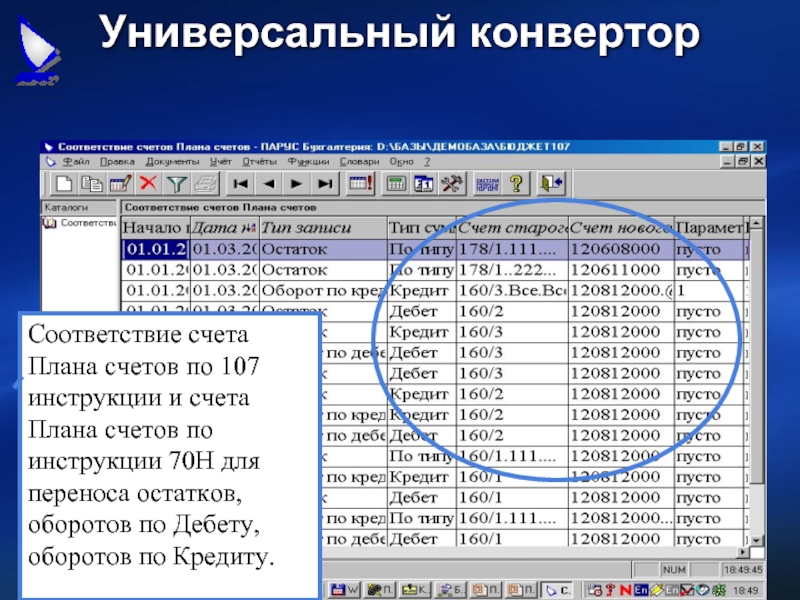Select the new account cell 120608000
800x600 pixels.
click(x=621, y=249)
